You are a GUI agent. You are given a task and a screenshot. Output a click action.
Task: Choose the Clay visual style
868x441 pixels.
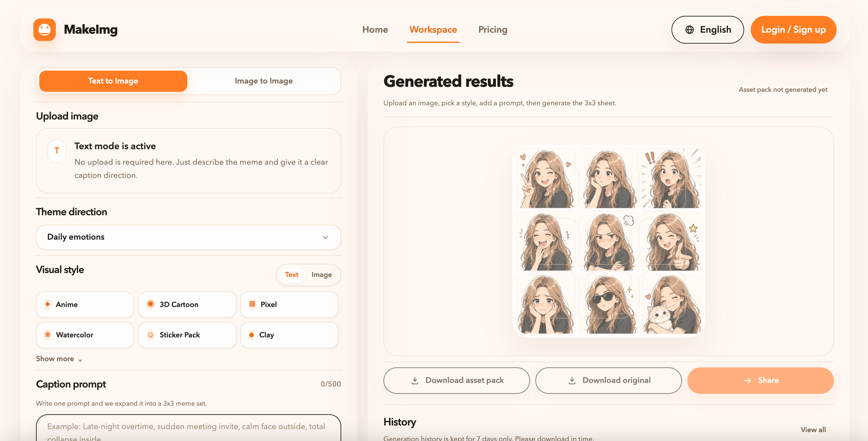[289, 335]
